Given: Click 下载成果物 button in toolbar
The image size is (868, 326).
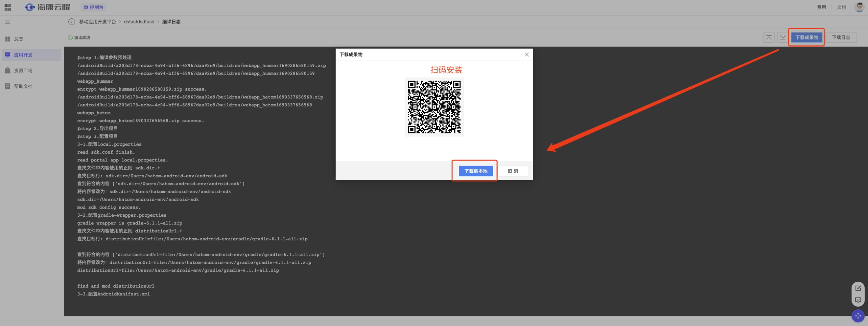Looking at the screenshot, I should tap(806, 37).
